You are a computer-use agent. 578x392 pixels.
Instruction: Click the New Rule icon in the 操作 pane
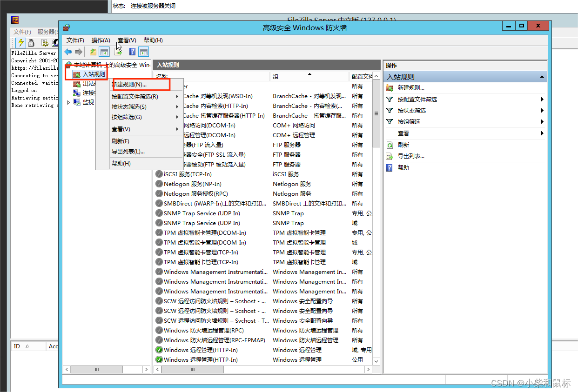point(390,88)
